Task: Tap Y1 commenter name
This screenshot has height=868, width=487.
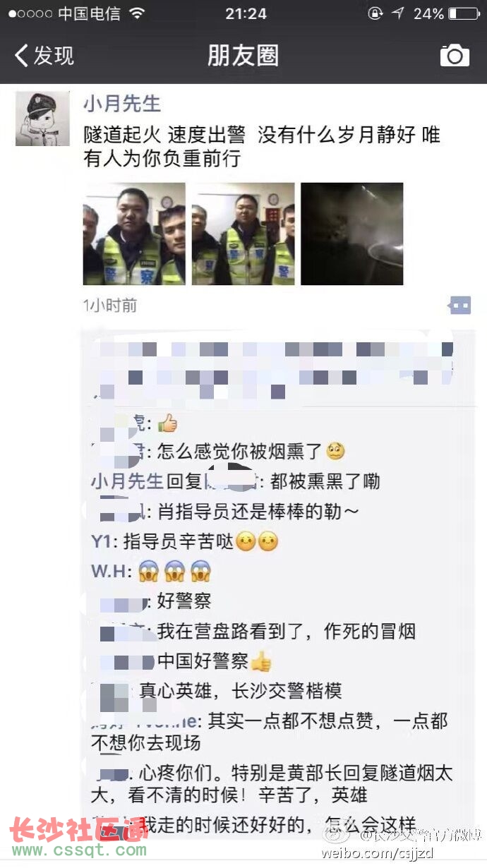Action: 102,541
